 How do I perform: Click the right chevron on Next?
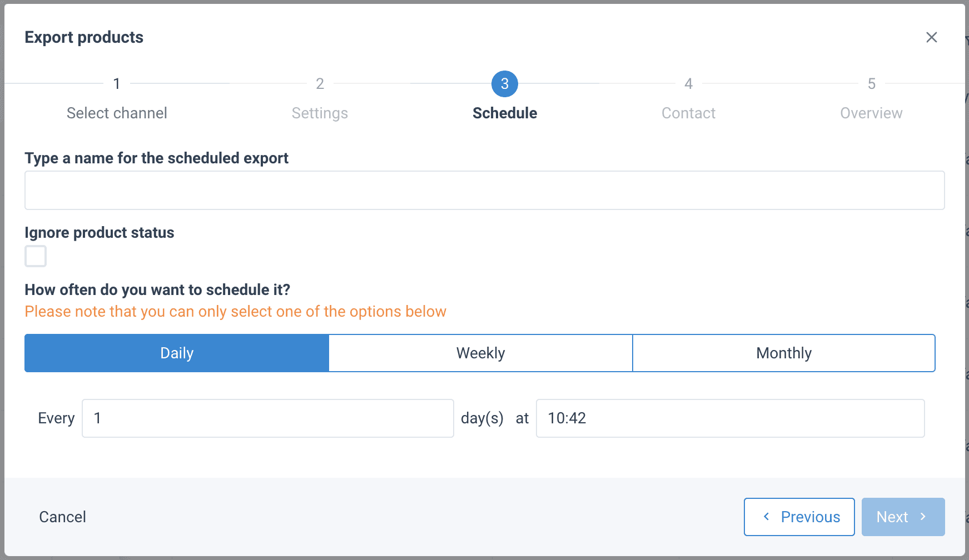tap(923, 517)
